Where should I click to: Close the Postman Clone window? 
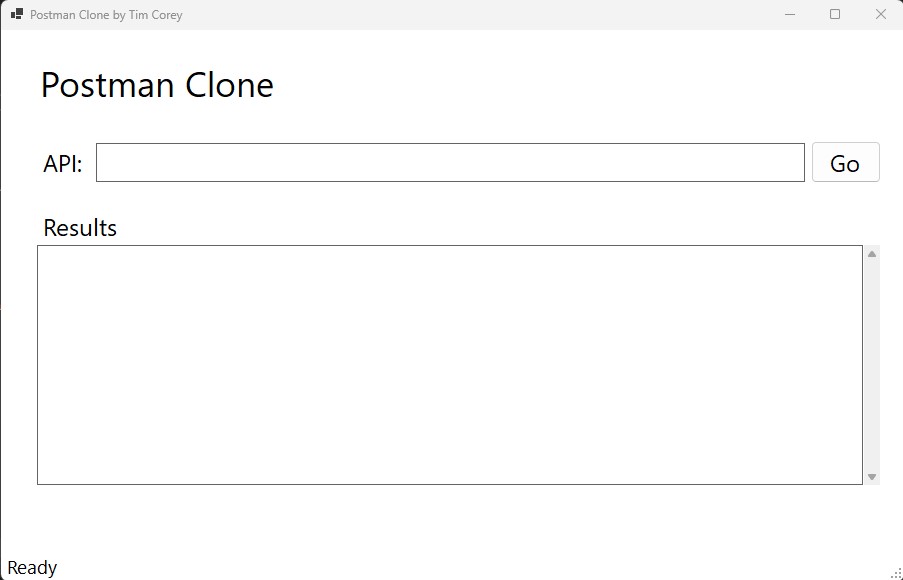click(x=881, y=14)
